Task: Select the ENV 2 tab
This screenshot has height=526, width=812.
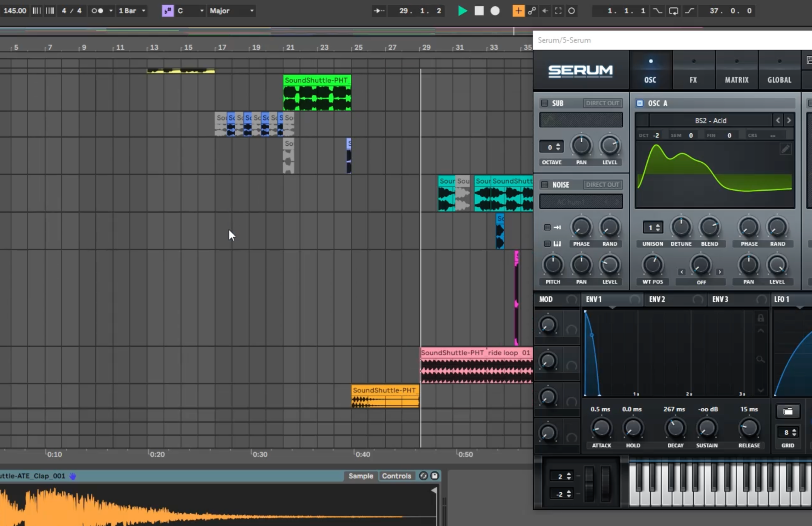Action: click(x=675, y=299)
